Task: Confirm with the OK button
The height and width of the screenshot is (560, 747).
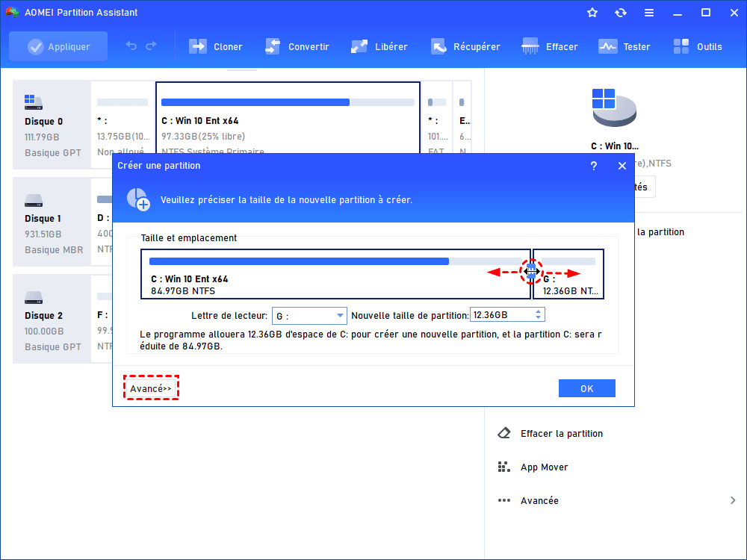Action: tap(587, 388)
